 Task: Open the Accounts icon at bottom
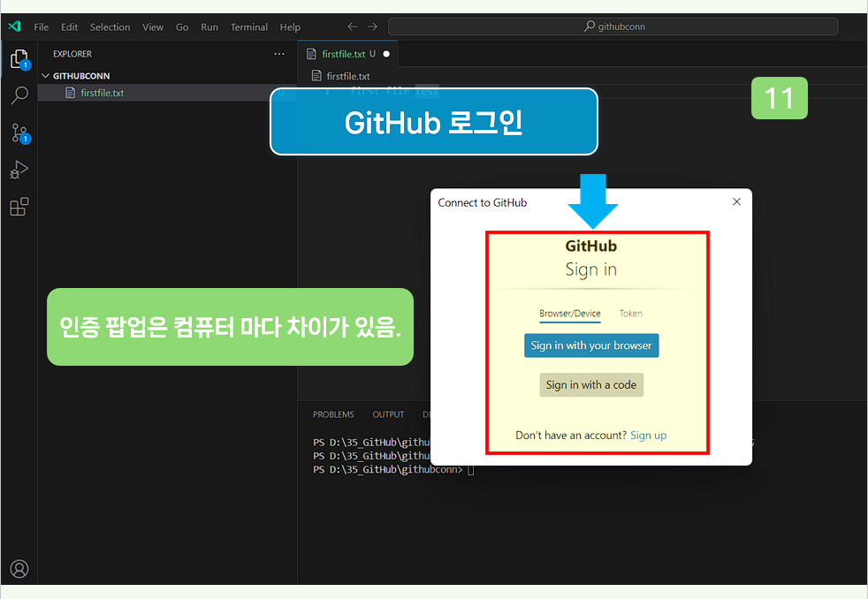(x=19, y=569)
